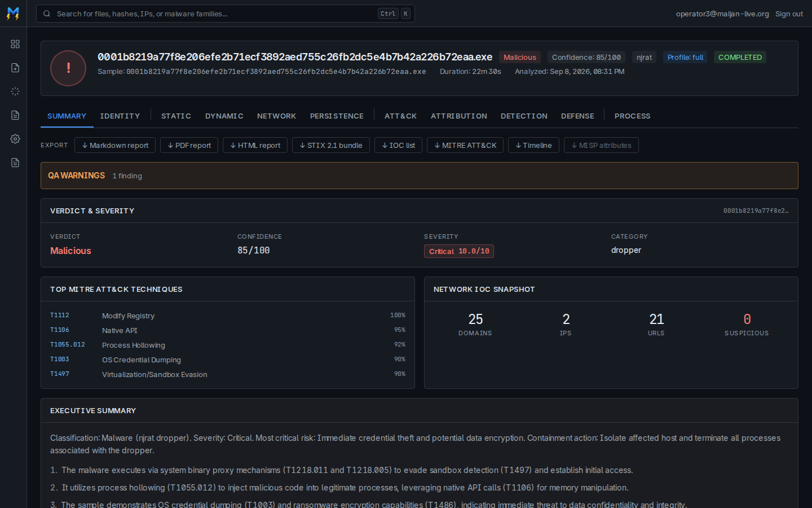Click the Critical 10.0/10 severity badge
The height and width of the screenshot is (508, 812).
pyautogui.click(x=459, y=251)
